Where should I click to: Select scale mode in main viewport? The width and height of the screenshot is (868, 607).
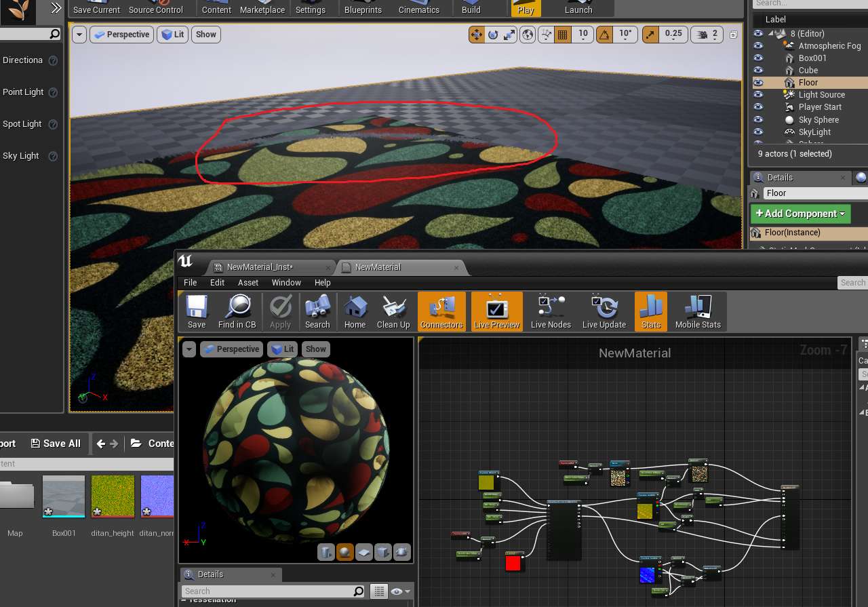pos(509,35)
